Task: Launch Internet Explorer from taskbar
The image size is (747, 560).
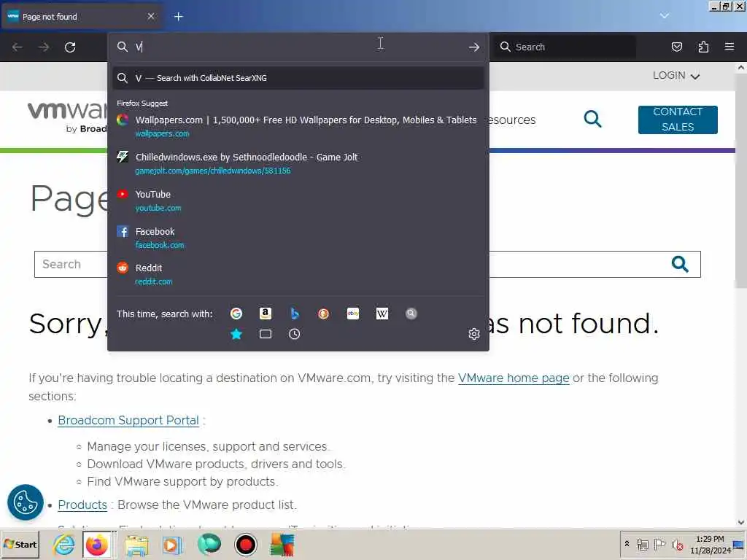Action: click(64, 544)
